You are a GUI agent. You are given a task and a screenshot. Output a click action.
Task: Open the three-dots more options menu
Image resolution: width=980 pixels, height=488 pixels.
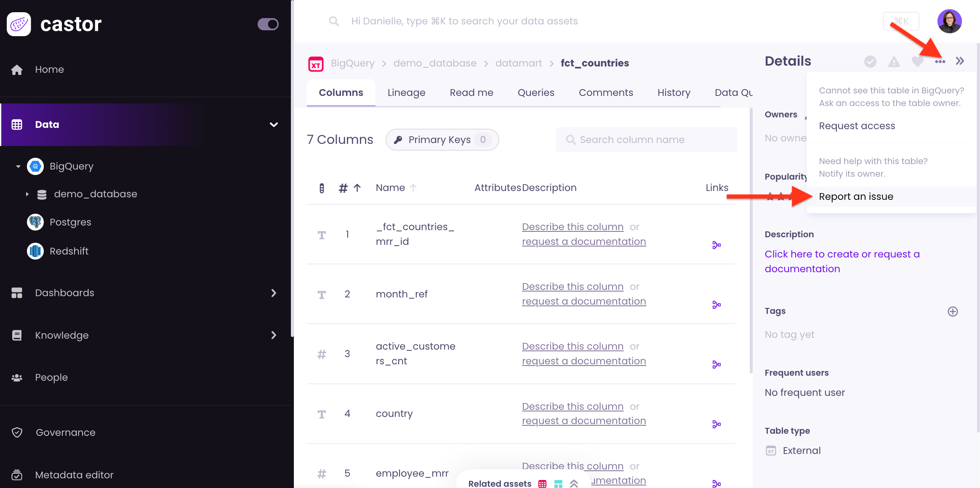tap(940, 62)
